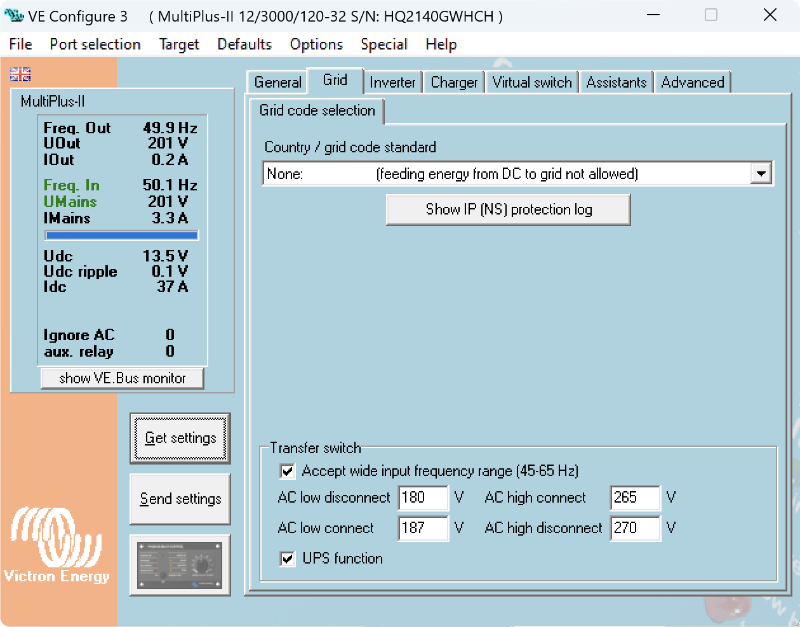This screenshot has height=627, width=800.
Task: Click the Victron Energy logo
Action: (x=57, y=545)
